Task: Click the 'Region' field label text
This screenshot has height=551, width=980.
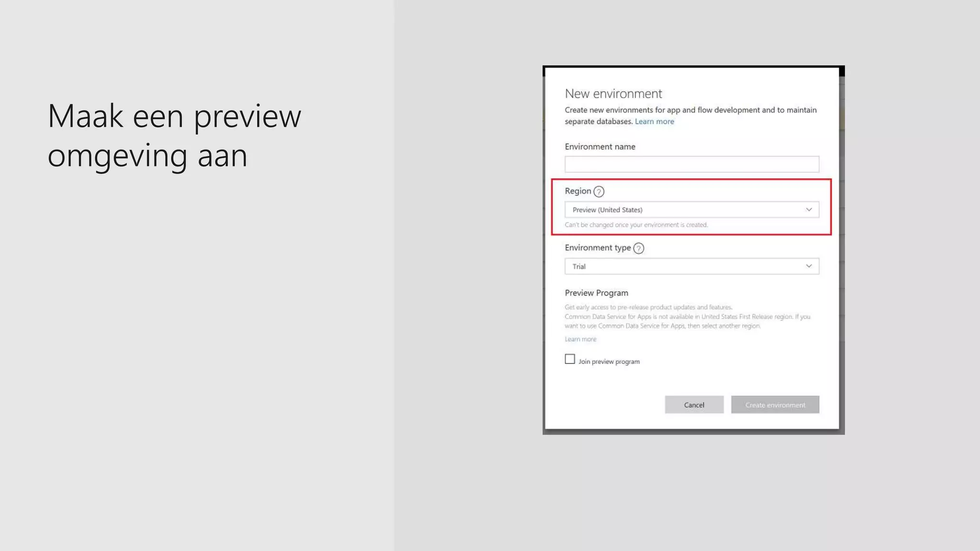Action: coord(578,191)
